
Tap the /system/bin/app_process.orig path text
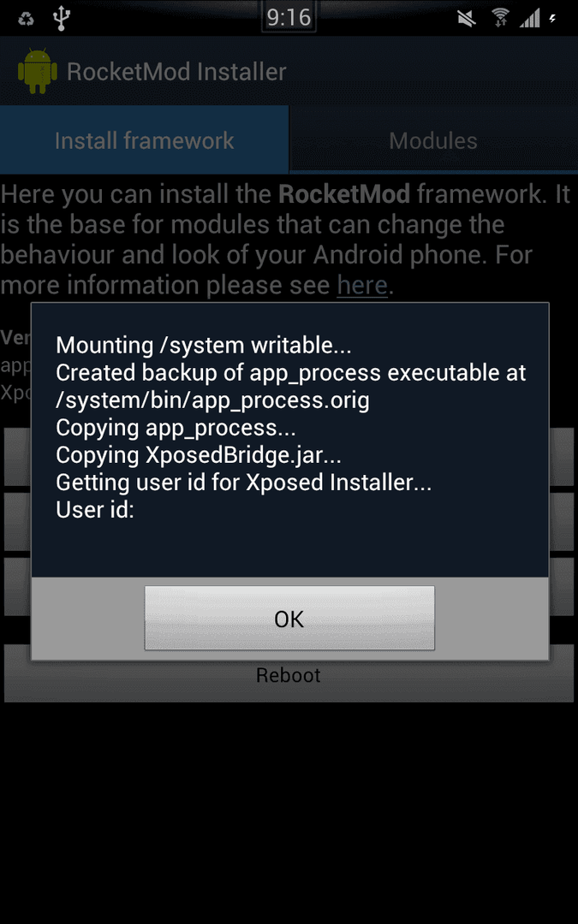tap(213, 400)
